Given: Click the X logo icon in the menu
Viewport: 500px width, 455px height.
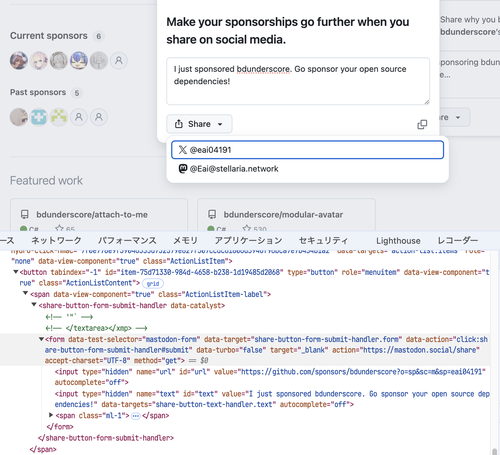Looking at the screenshot, I should 183,150.
